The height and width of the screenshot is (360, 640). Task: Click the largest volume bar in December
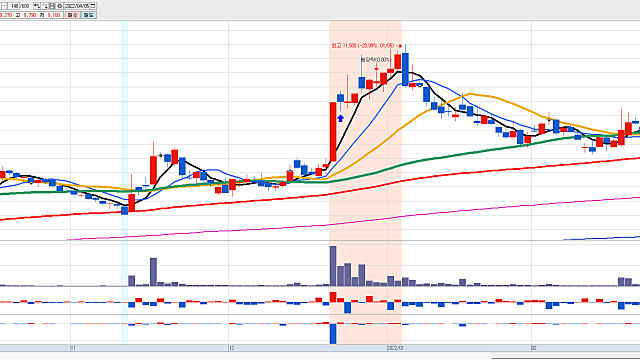coord(333,266)
